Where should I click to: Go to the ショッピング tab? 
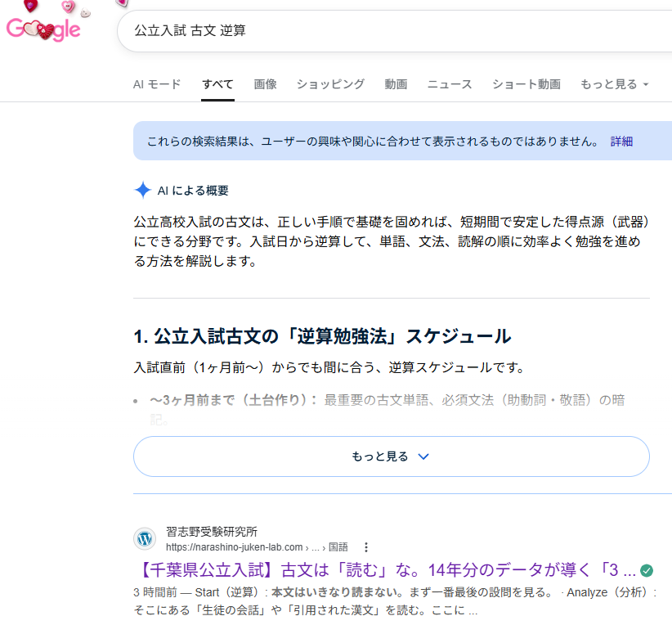click(x=330, y=84)
